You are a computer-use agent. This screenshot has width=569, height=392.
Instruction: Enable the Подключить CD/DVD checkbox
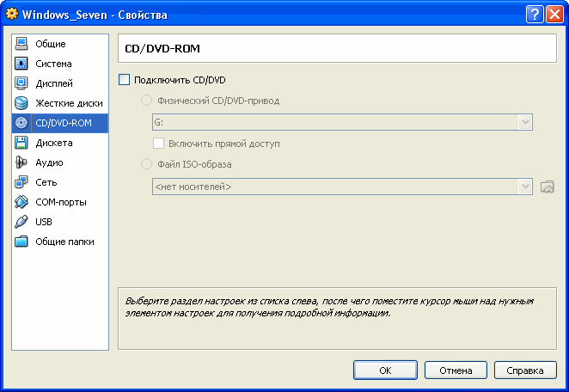[x=124, y=80]
